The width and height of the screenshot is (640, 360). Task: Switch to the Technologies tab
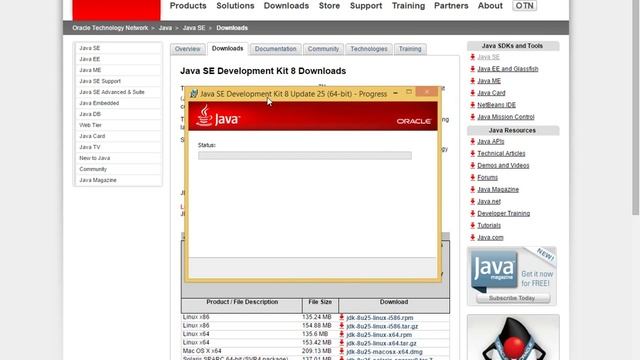coord(369,49)
